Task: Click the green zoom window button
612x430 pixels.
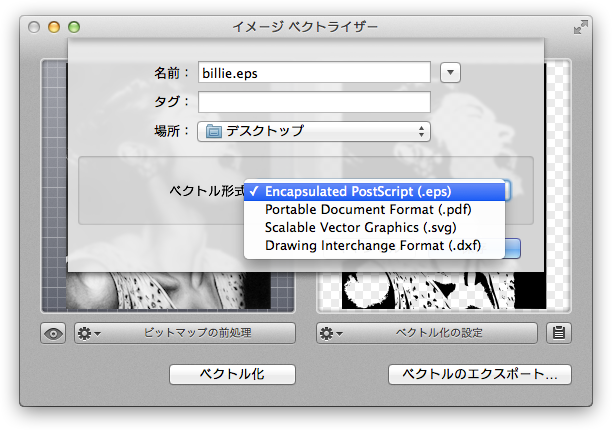Action: 74,27
